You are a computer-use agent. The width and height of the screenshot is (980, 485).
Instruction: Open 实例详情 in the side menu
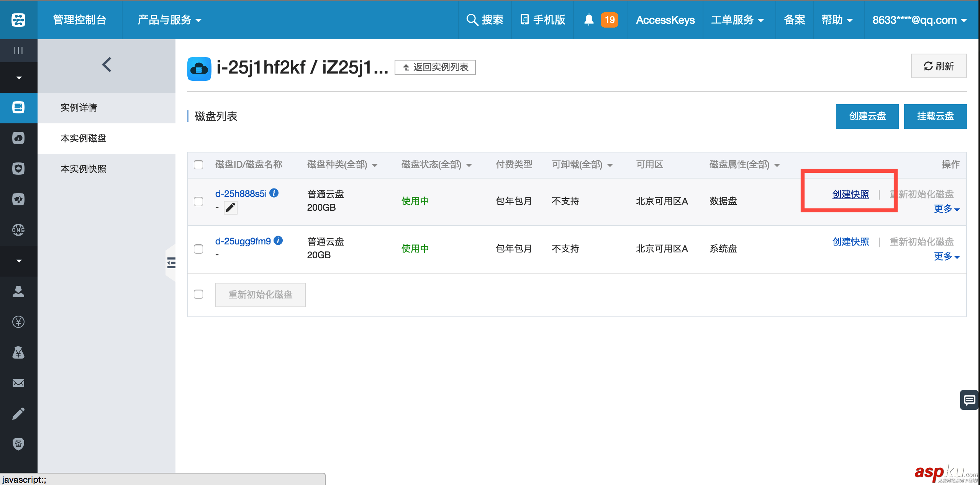coord(79,108)
